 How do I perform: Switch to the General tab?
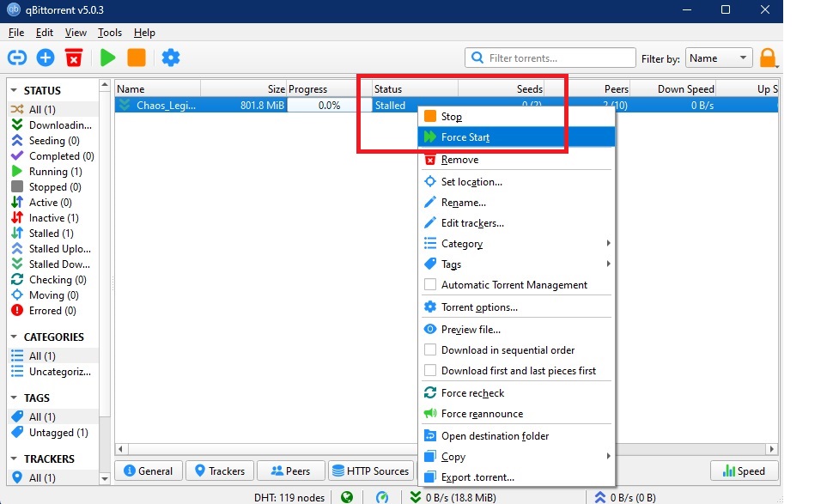[149, 471]
